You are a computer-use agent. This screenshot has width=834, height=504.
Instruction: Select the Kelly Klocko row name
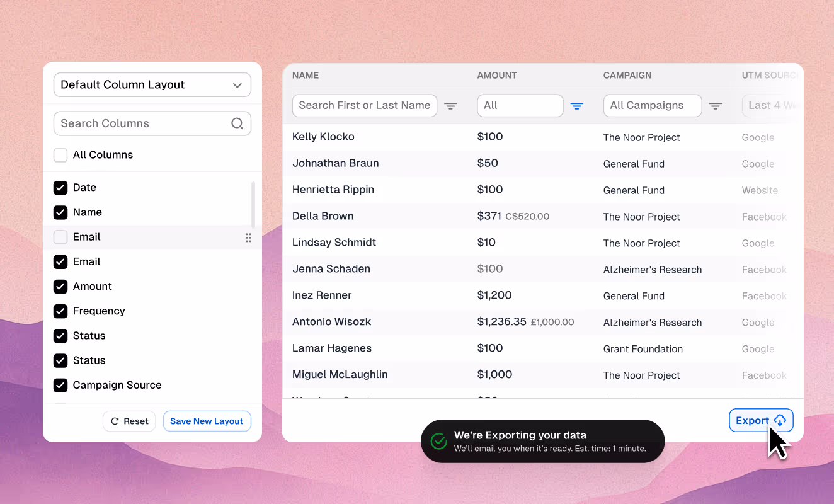[x=323, y=137]
